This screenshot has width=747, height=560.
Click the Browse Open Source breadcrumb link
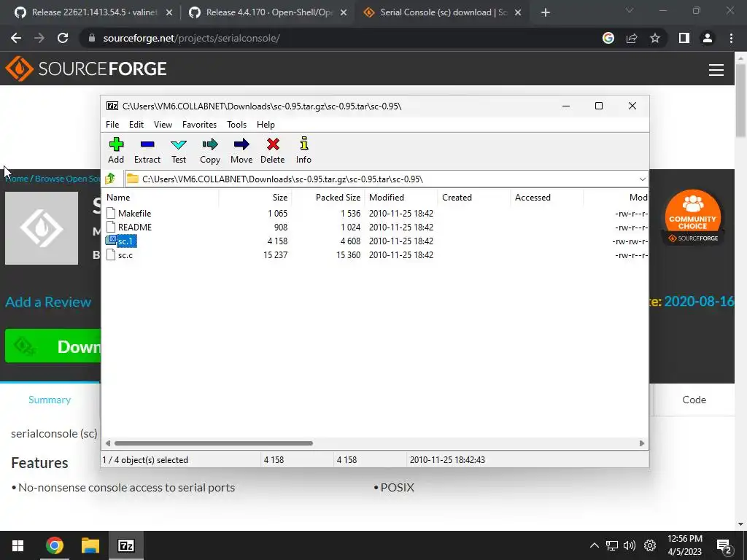click(x=68, y=179)
